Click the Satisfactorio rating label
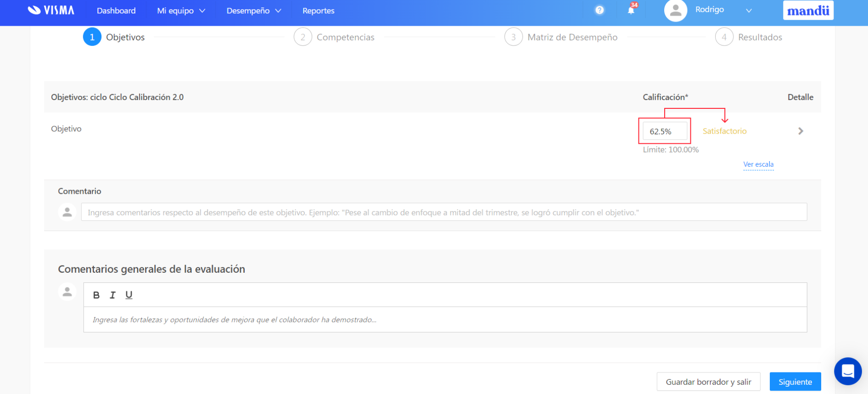Screen dimensions: 868x394 coord(724,131)
